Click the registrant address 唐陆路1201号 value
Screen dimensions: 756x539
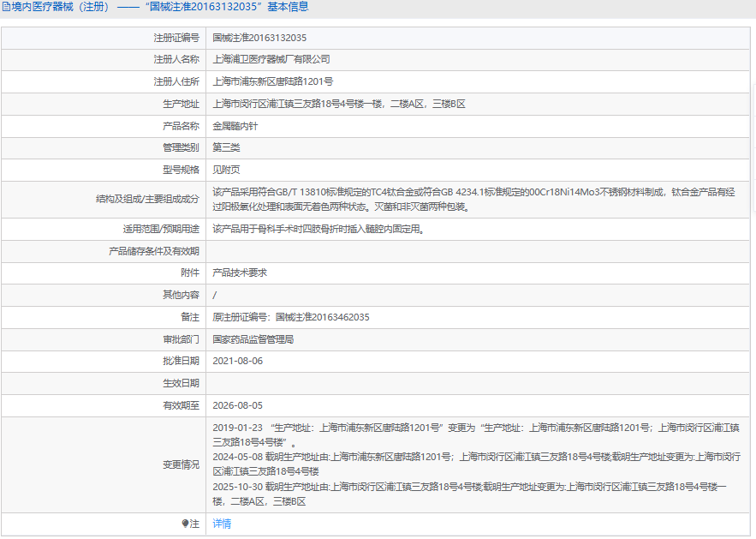273,81
